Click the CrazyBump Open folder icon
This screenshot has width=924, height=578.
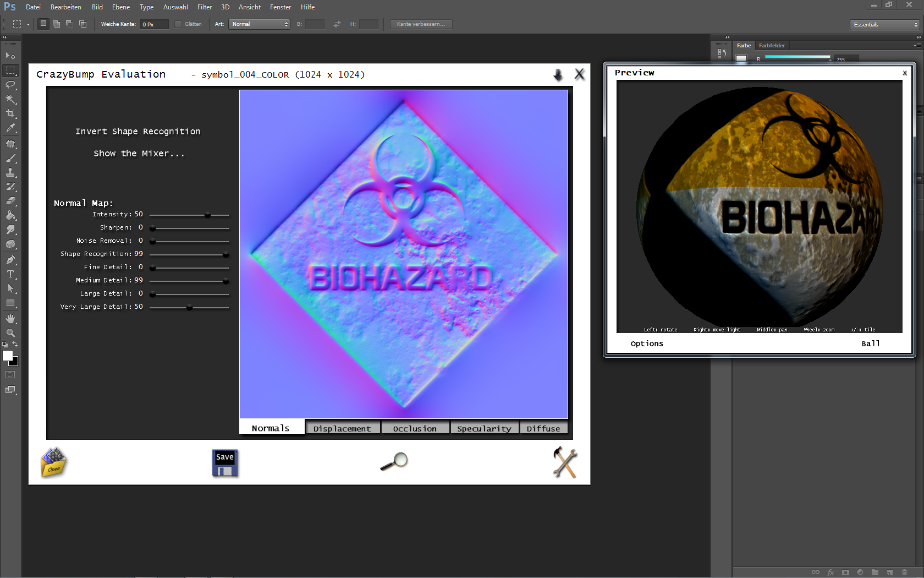(x=53, y=462)
